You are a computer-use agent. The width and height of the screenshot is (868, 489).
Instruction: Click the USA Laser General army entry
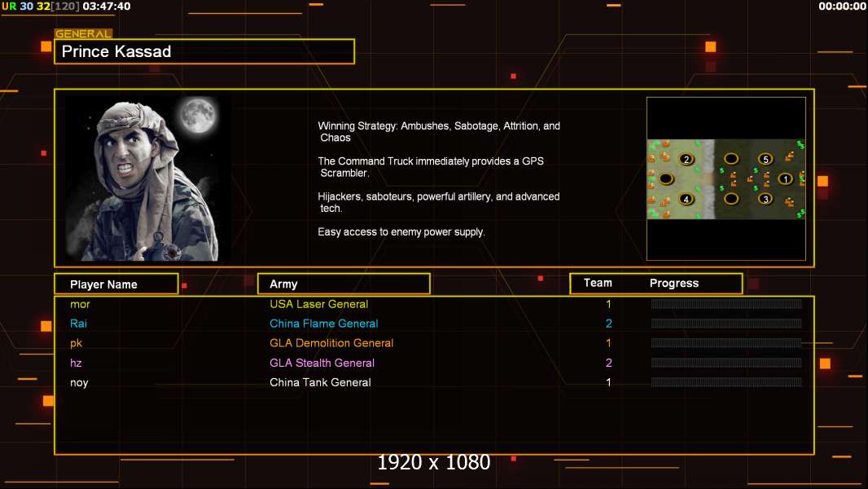pos(319,304)
